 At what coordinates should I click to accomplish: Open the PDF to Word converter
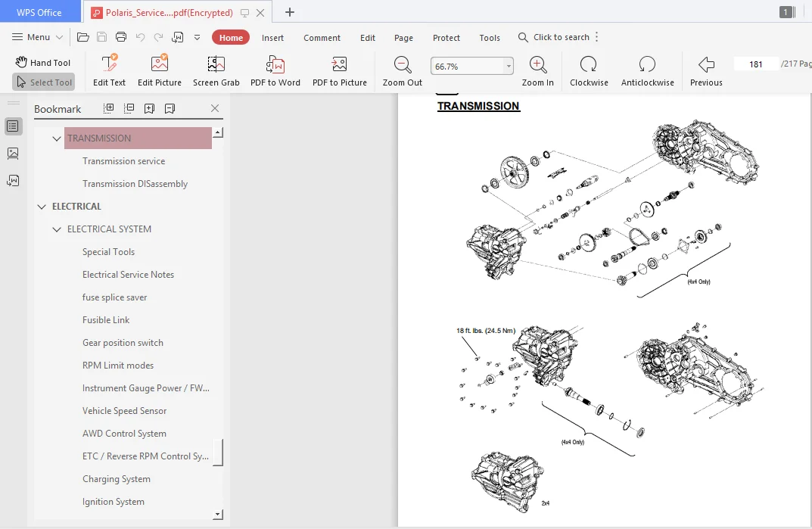275,71
